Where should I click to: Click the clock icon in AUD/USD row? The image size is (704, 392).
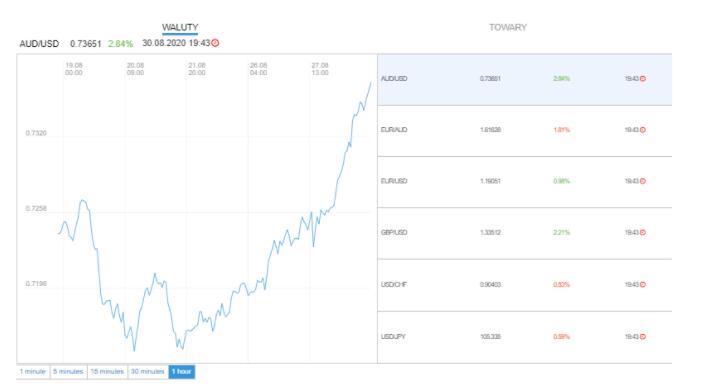[x=643, y=79]
